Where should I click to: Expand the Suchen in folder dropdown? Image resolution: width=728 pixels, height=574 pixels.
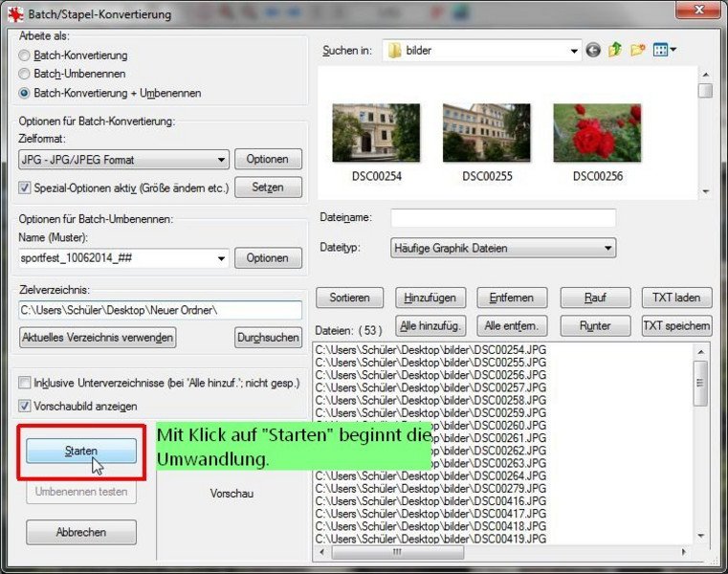(573, 50)
